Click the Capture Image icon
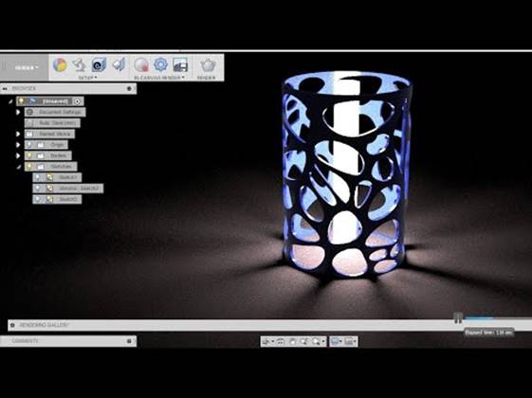This screenshot has height=398, width=532. tap(180, 64)
